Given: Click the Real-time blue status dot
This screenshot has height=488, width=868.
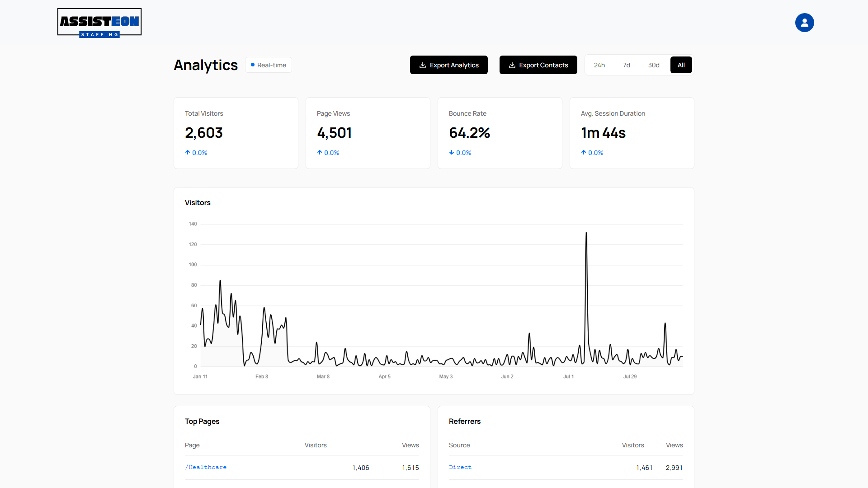Looking at the screenshot, I should pyautogui.click(x=253, y=65).
